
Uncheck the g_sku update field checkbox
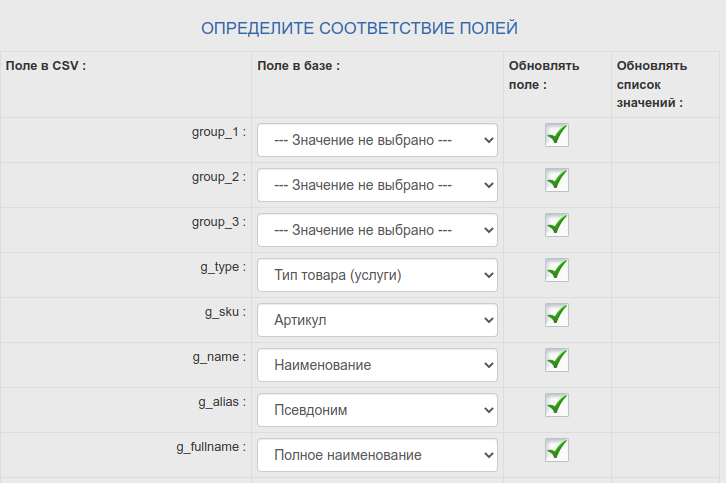557,315
